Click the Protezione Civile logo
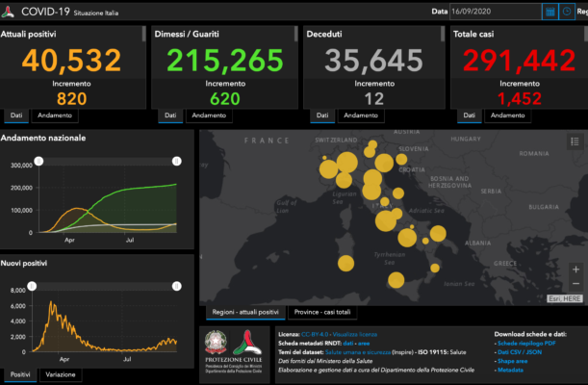Image resolution: width=588 pixels, height=385 pixels. point(247,343)
